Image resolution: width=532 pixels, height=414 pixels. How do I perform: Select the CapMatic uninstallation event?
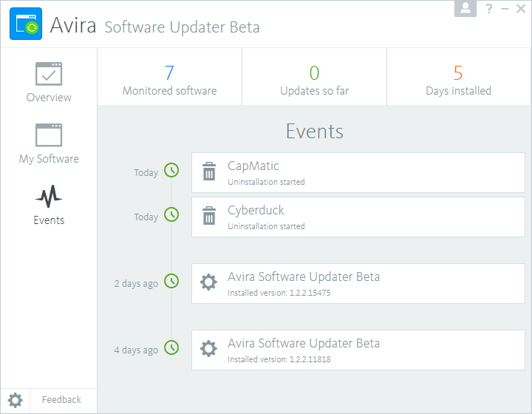pos(358,173)
